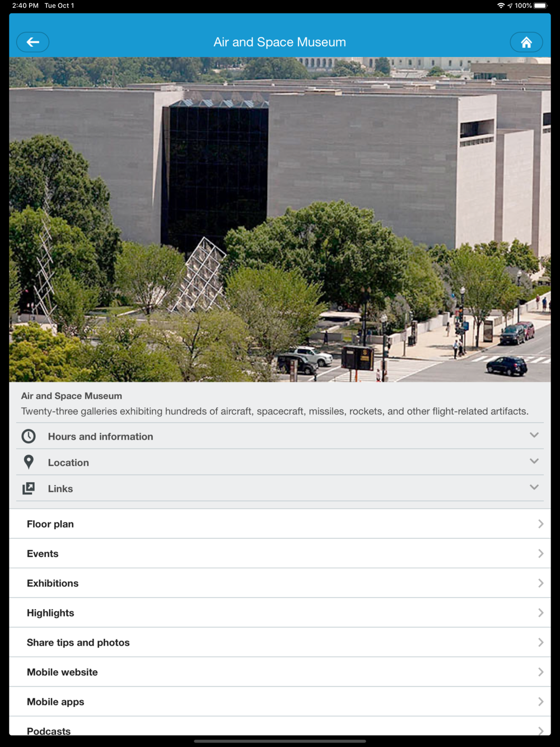
Task: Tap the Location label
Action: click(68, 463)
